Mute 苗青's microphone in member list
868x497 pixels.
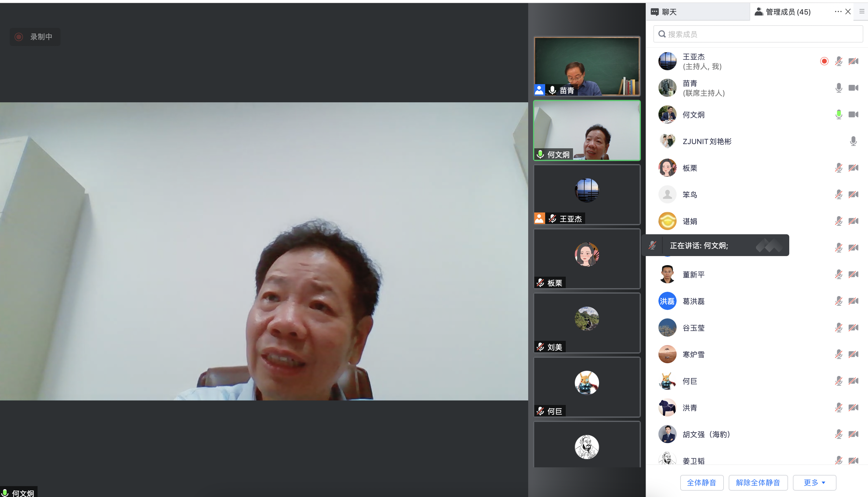838,88
